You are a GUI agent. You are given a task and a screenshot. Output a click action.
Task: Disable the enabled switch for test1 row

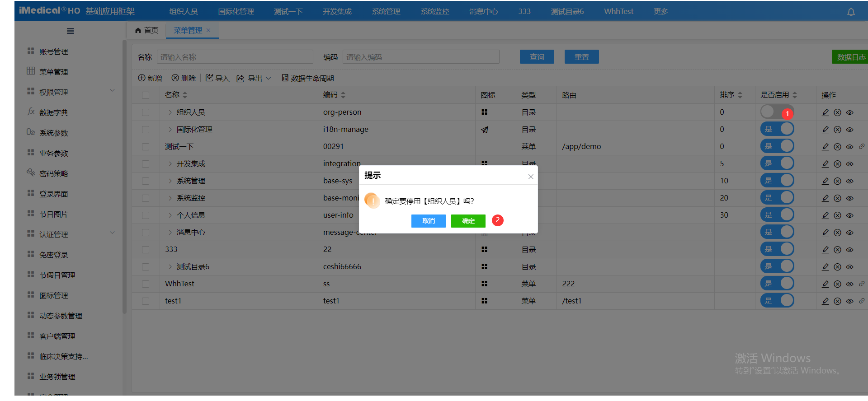click(x=777, y=301)
